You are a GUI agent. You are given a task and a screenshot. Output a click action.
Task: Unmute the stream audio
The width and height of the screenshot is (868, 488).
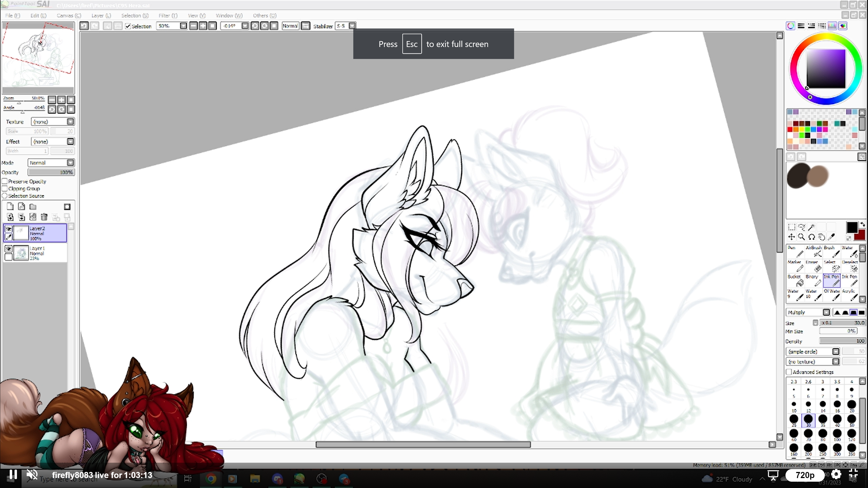coord(32,475)
